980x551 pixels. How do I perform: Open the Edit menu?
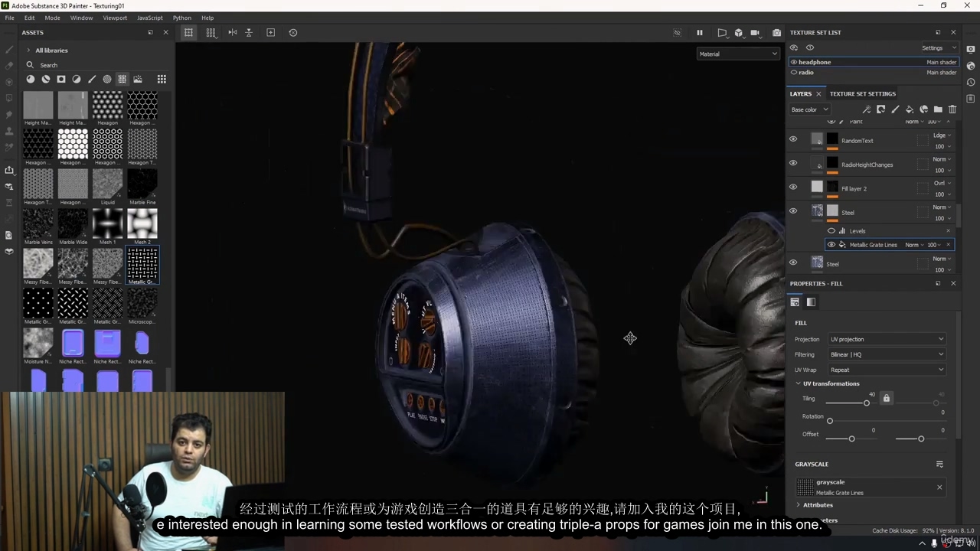[29, 18]
